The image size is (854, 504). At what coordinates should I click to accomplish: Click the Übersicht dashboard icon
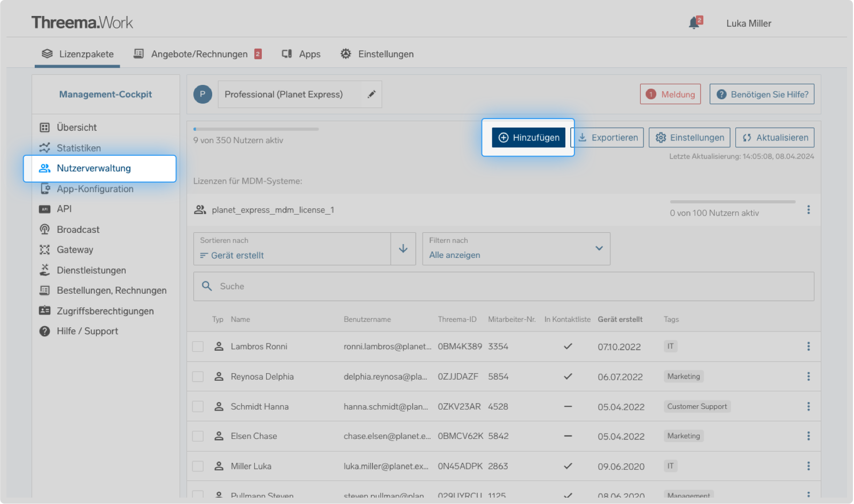[45, 128]
